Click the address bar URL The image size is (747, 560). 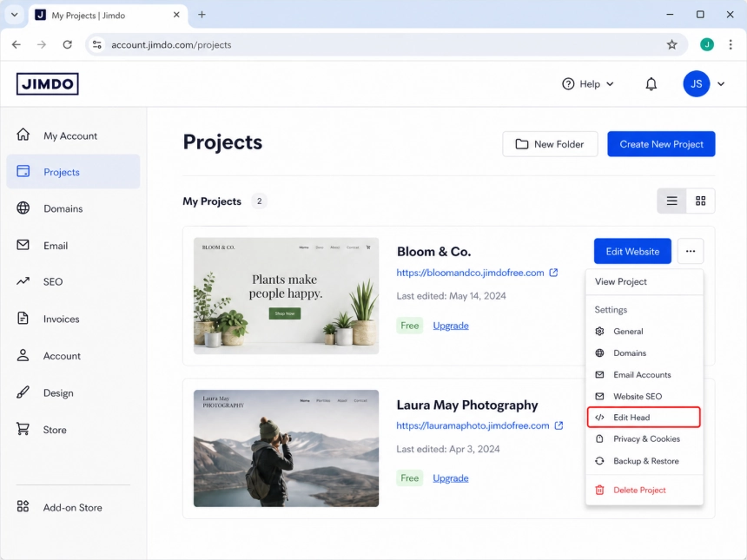point(171,45)
